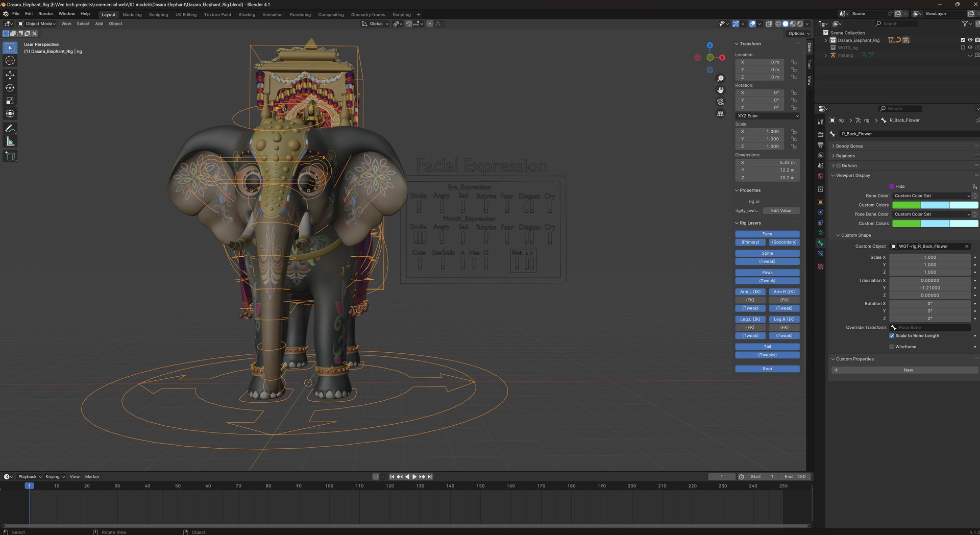Click the green Bone Color custom swatch

coord(906,205)
